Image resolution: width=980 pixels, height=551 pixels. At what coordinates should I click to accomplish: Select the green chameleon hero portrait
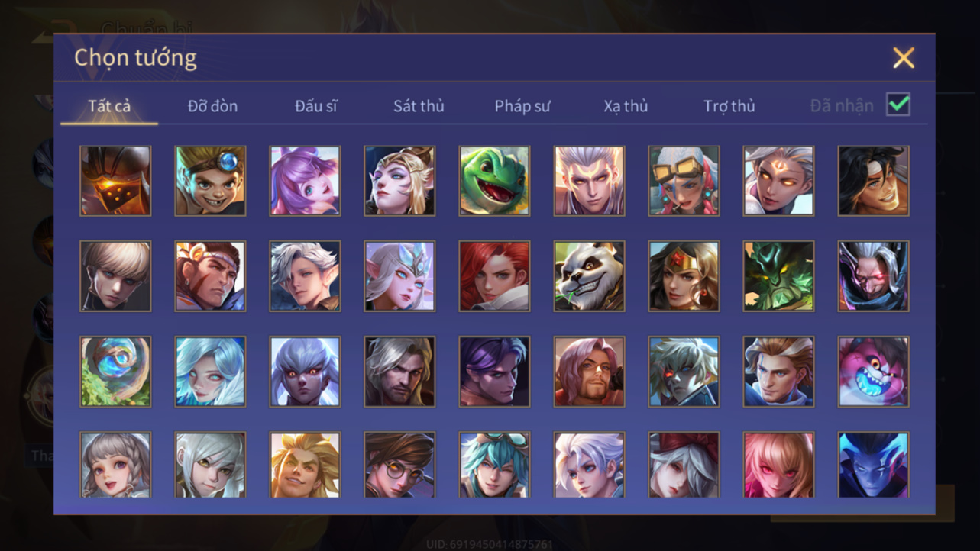tap(494, 181)
